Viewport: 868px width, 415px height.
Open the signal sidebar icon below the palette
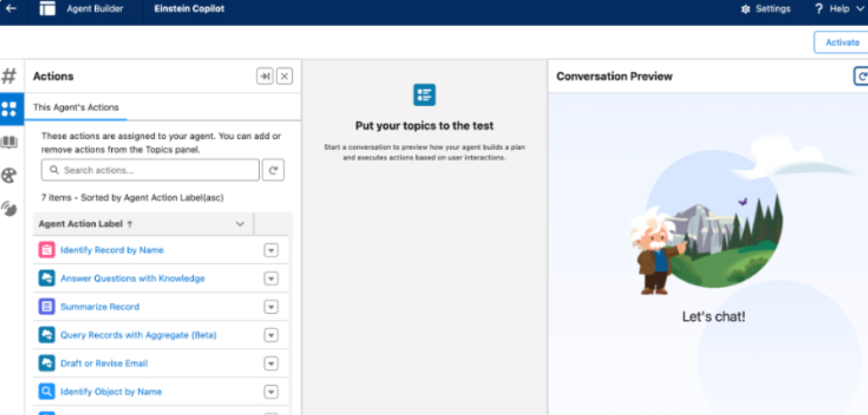(x=9, y=208)
